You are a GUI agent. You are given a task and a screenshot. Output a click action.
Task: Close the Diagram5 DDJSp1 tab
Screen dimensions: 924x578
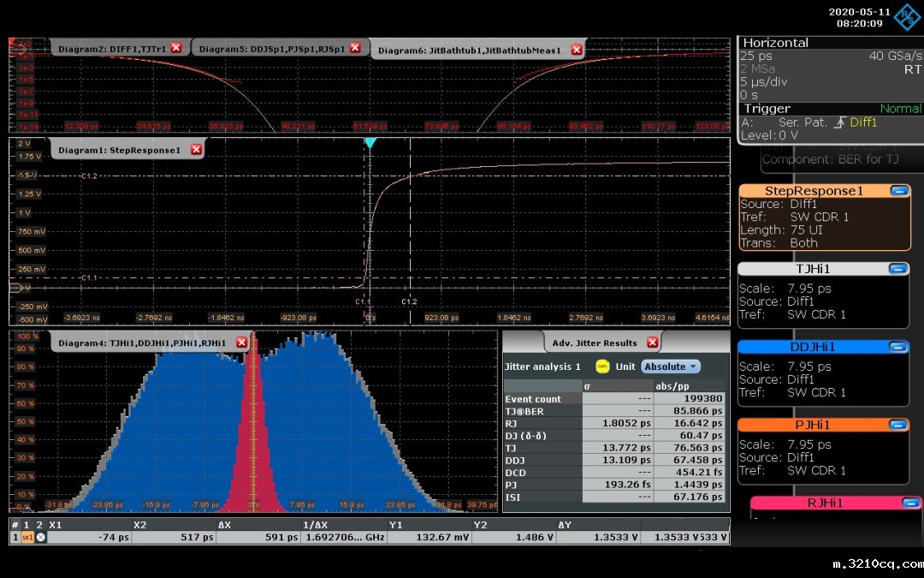[355, 49]
